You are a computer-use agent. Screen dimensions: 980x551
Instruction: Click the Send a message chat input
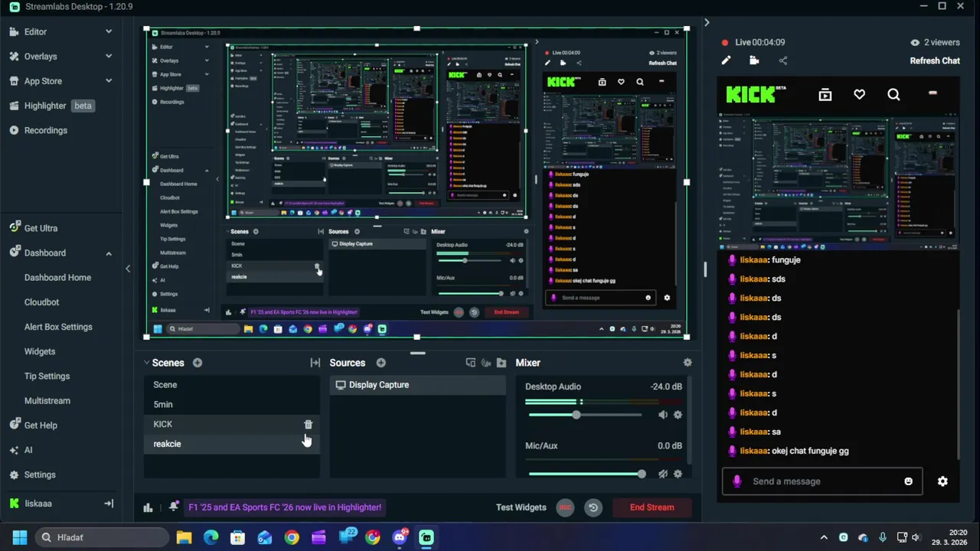pos(822,481)
